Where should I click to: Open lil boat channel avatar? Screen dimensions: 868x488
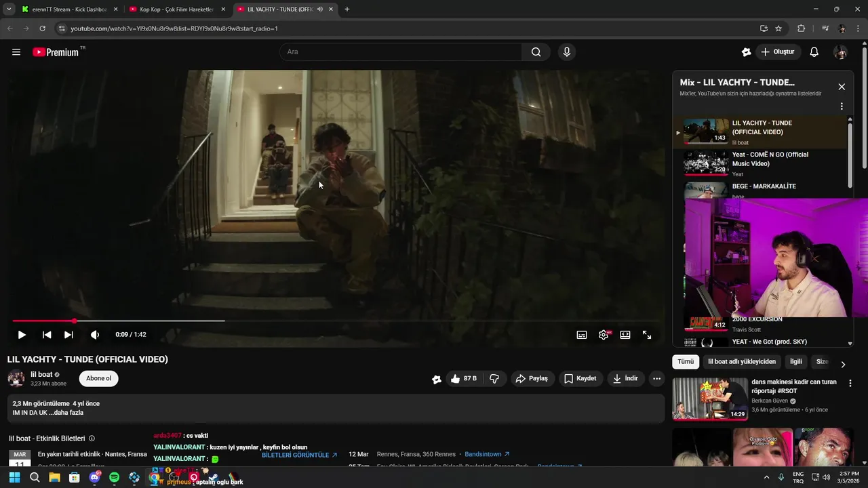[16, 379]
